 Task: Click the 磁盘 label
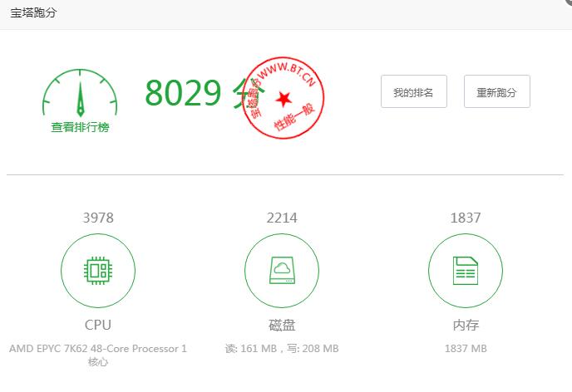(282, 325)
